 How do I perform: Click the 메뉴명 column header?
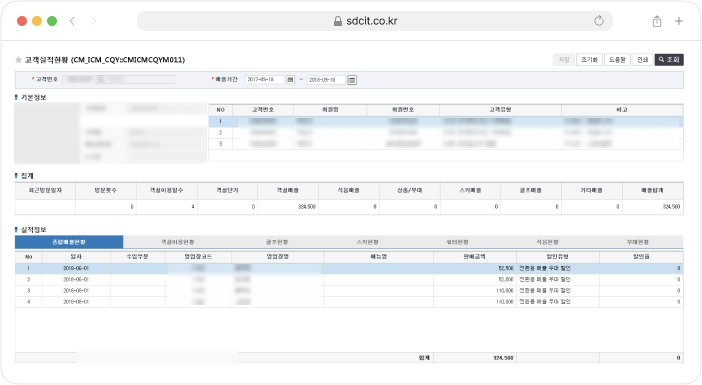[x=378, y=257]
